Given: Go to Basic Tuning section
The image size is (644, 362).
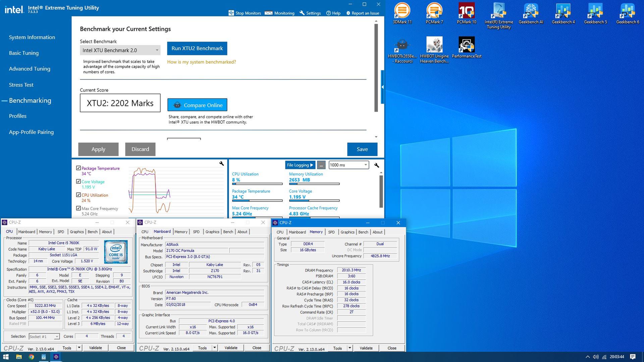Looking at the screenshot, I should point(24,53).
